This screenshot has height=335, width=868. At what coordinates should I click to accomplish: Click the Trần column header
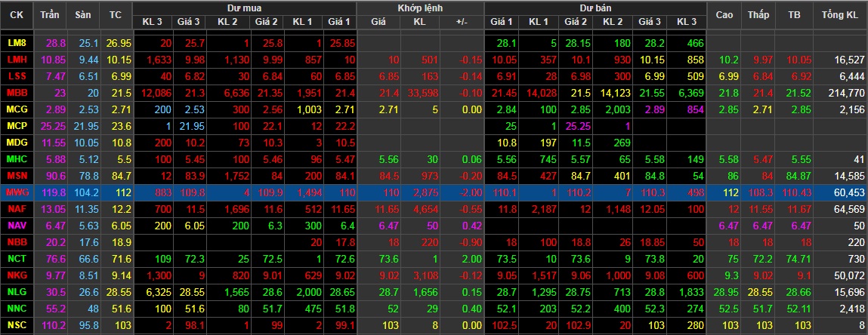tap(50, 14)
